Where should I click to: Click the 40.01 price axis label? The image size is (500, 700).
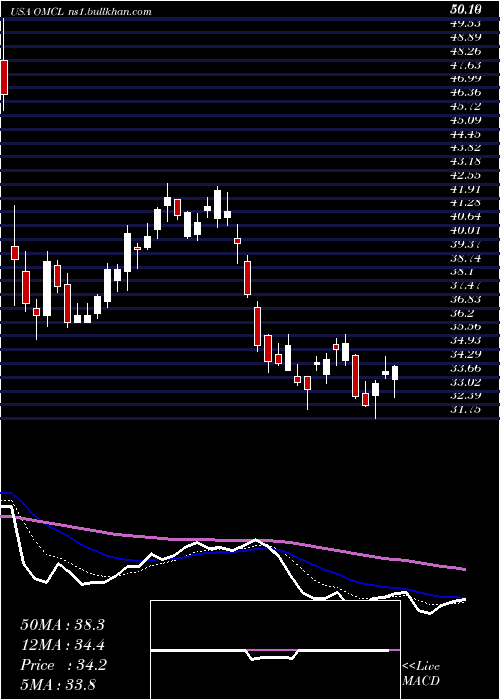(465, 230)
